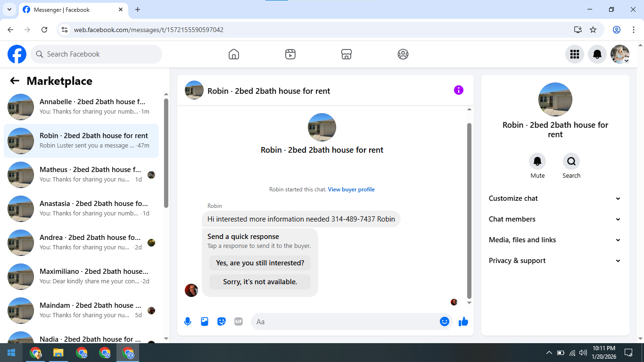Click the Search magnifier icon in chat details panel
The height and width of the screenshot is (362, 644).
click(571, 162)
